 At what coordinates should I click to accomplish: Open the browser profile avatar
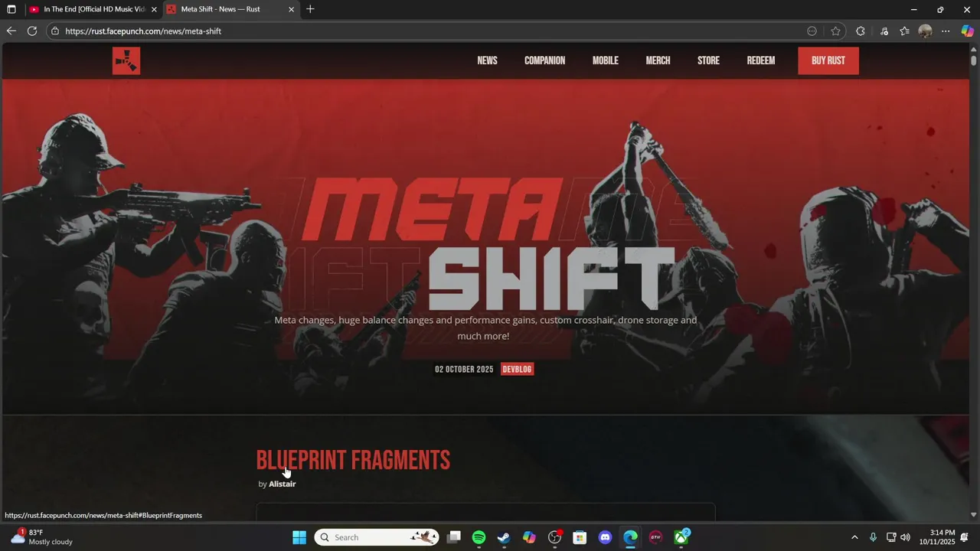(x=925, y=31)
